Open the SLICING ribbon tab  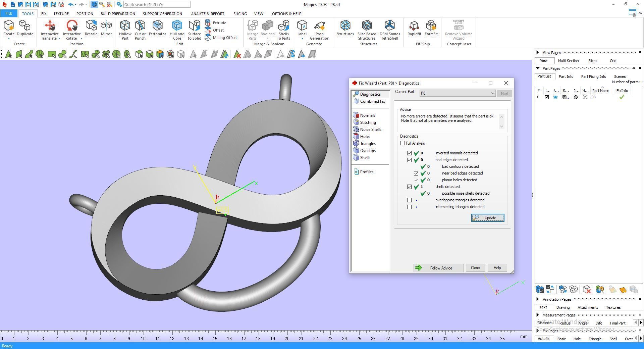click(240, 14)
